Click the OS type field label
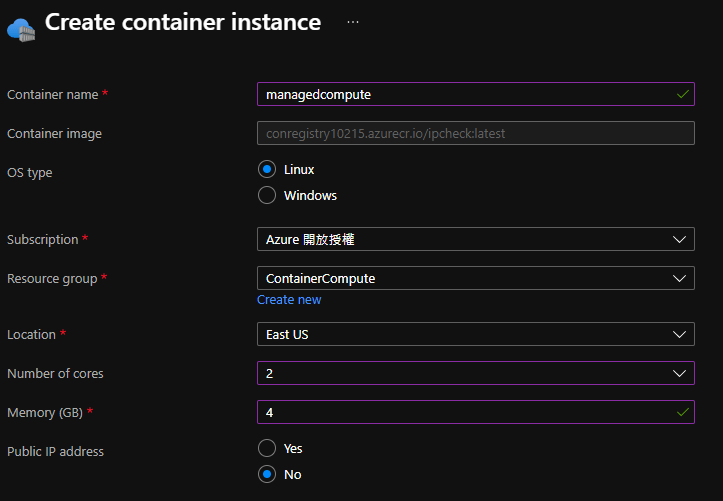Image resolution: width=723 pixels, height=501 pixels. click(x=30, y=172)
